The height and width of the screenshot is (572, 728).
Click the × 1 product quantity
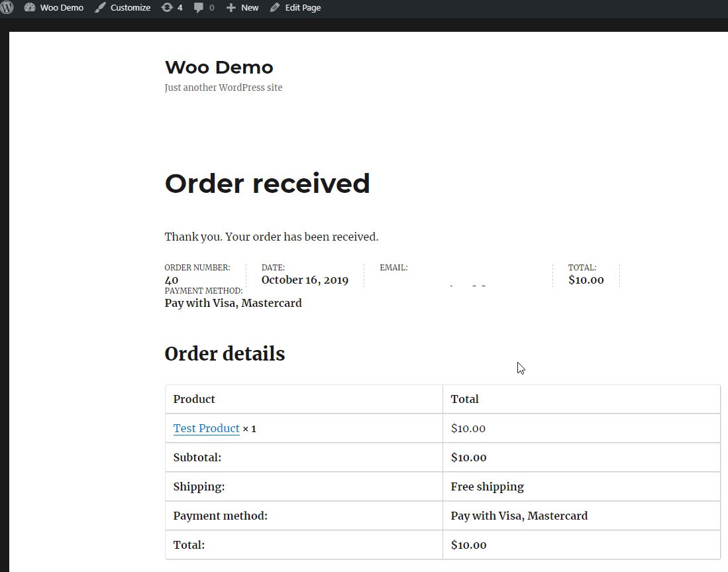249,428
